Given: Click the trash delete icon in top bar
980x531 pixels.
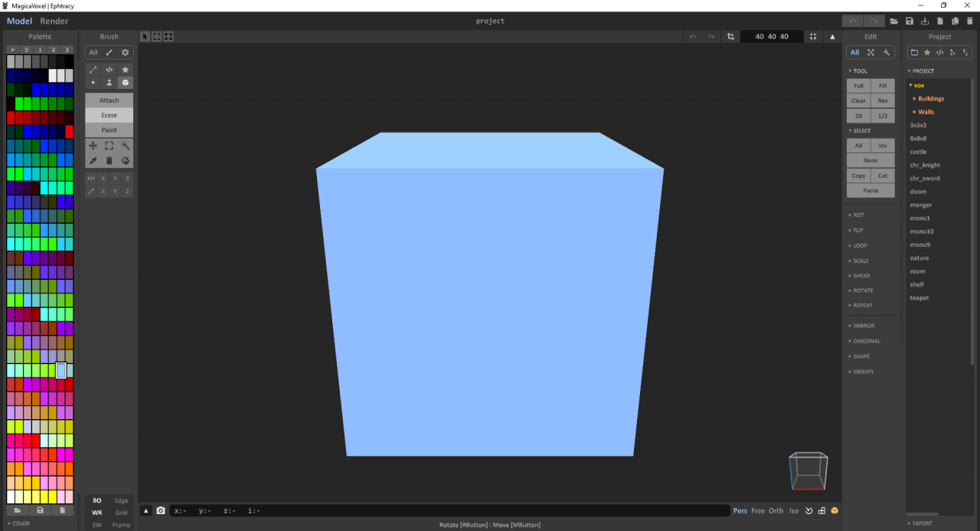Looking at the screenshot, I should [x=970, y=21].
